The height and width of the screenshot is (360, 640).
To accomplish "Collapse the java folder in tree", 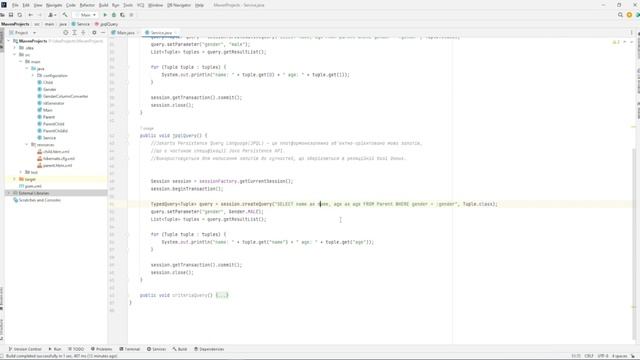I will (27, 69).
